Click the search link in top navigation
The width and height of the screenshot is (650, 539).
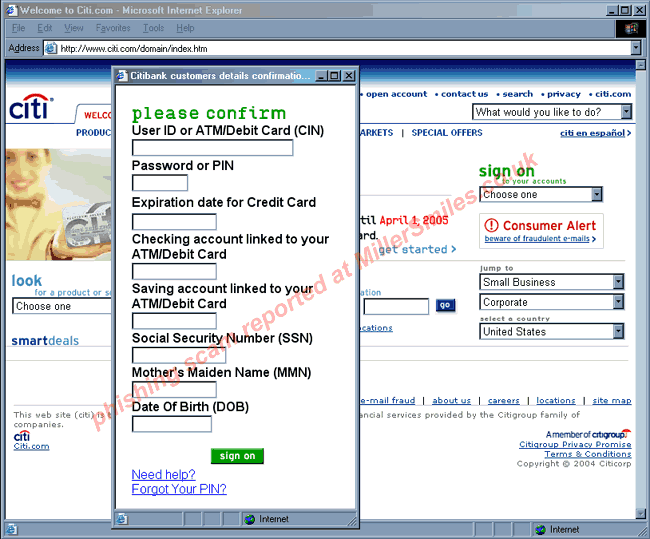point(517,94)
